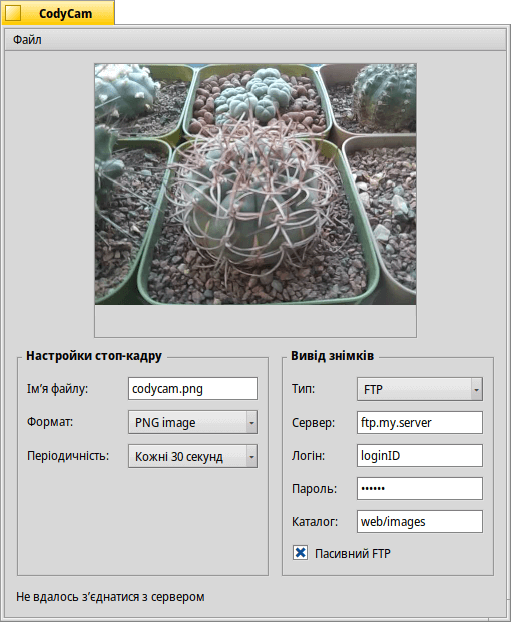Click the status message Не вдалось з'єднатися
511x622 pixels.
(110, 597)
